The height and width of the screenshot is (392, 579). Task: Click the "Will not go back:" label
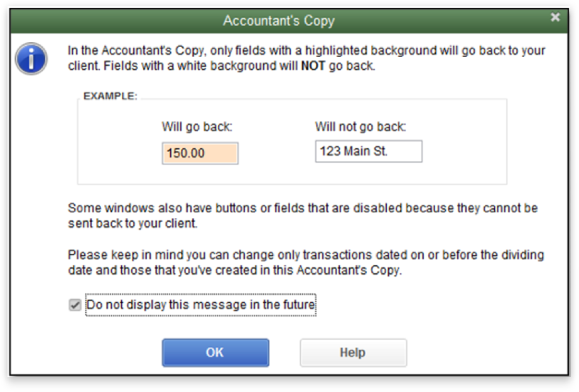[360, 127]
